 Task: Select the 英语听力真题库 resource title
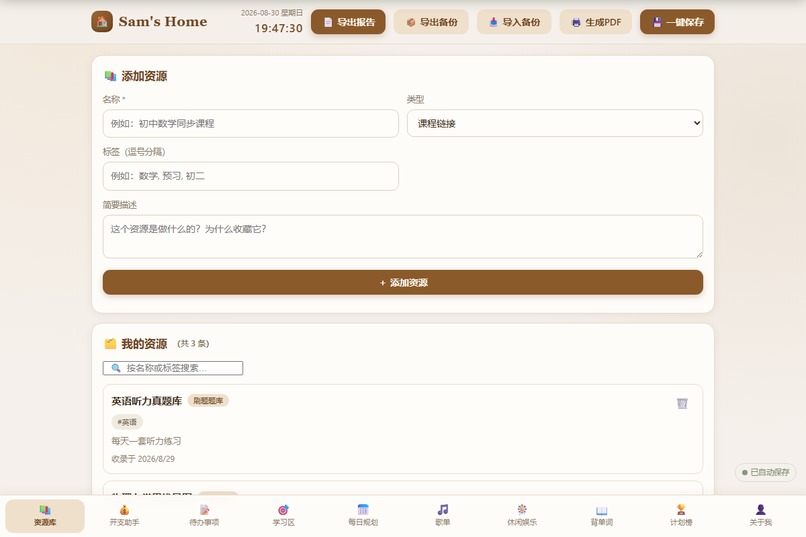pos(147,401)
